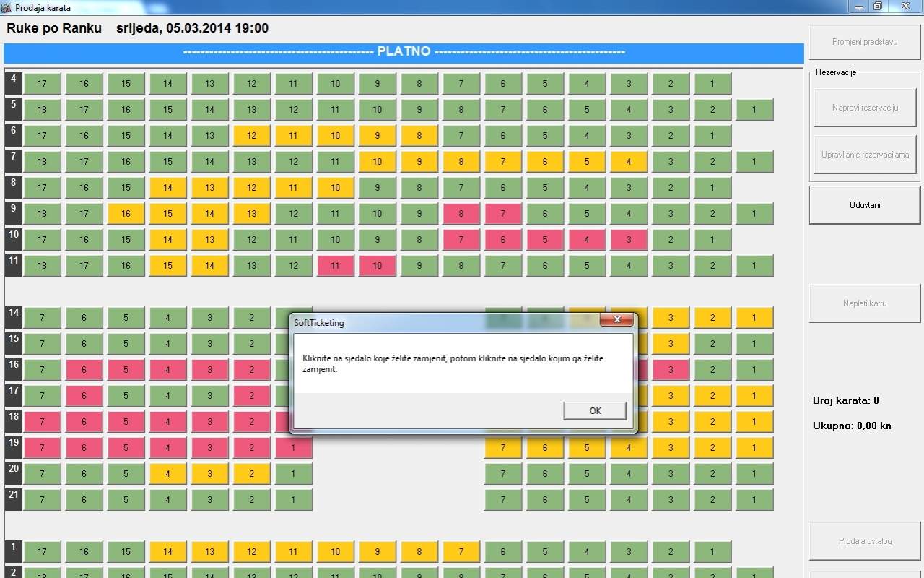
Task: Close the SoftTicketing dialog with the X
Action: coord(617,319)
